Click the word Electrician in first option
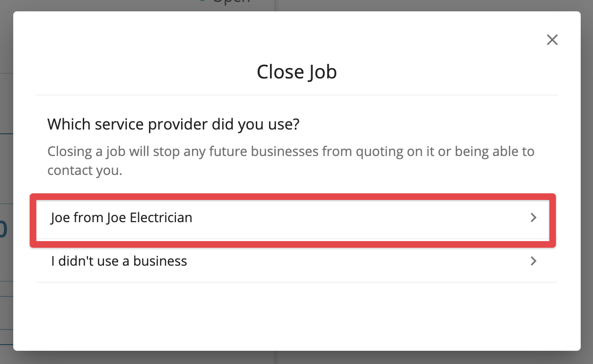Image resolution: width=593 pixels, height=364 pixels. pyautogui.click(x=161, y=217)
